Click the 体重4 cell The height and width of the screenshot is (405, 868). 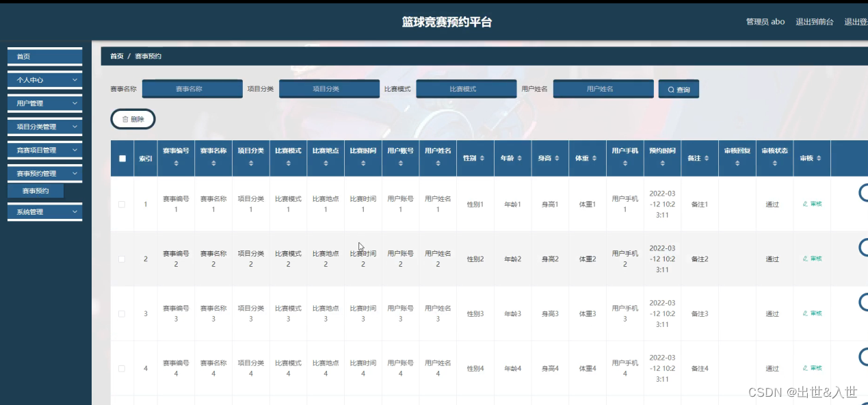pos(588,369)
